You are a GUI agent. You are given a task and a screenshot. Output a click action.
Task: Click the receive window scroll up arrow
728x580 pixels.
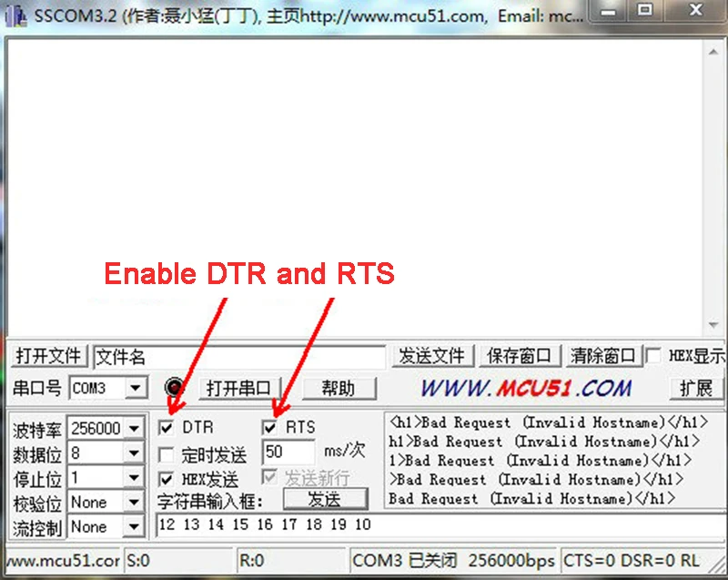[x=713, y=52]
